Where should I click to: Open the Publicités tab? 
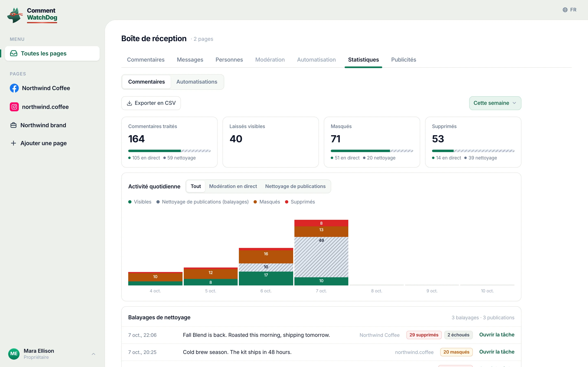pyautogui.click(x=403, y=60)
